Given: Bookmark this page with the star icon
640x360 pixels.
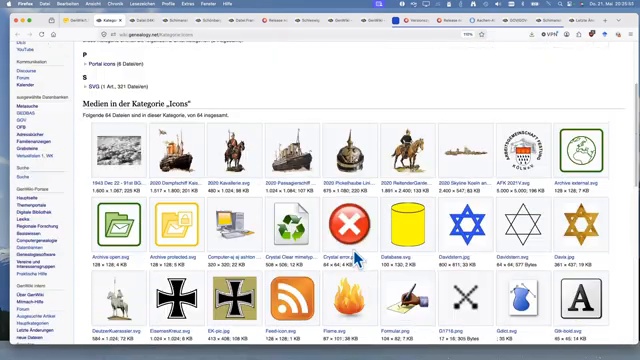Looking at the screenshot, I should click(x=482, y=35).
